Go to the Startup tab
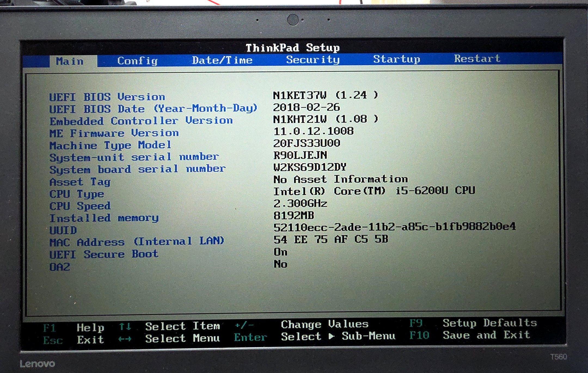The width and height of the screenshot is (588, 373). click(397, 59)
